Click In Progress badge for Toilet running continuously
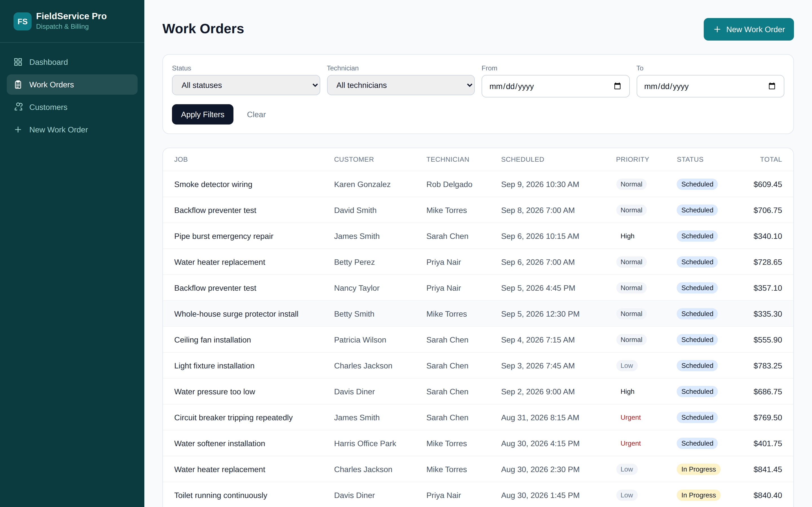 [698, 495]
